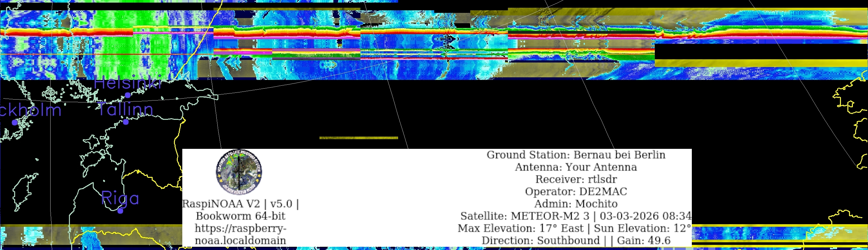
Task: Open the raspberry-noaa.localdomain URL
Action: (x=240, y=234)
